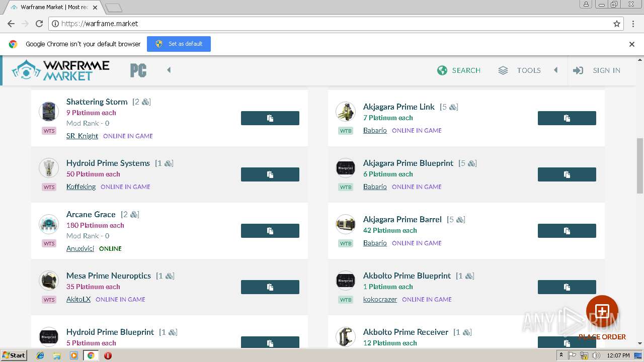Screen dimensions: 644x362
Task: View Koffeking seller profile
Action: tap(81, 187)
